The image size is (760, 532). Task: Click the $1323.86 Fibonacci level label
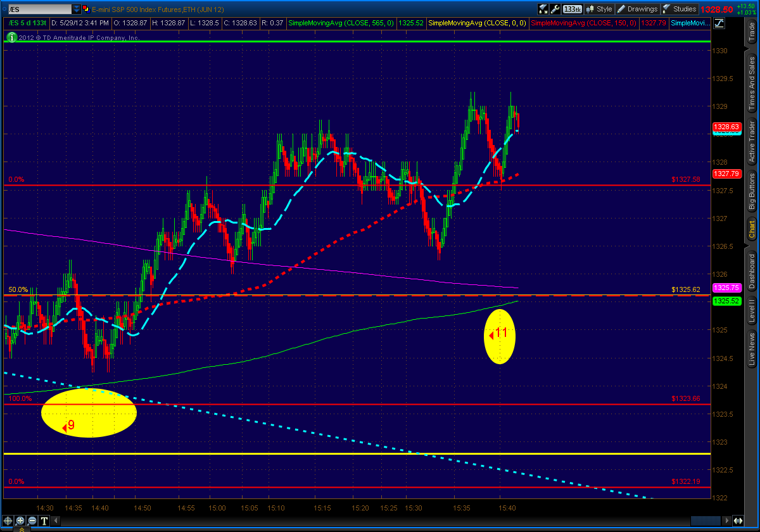coord(687,399)
